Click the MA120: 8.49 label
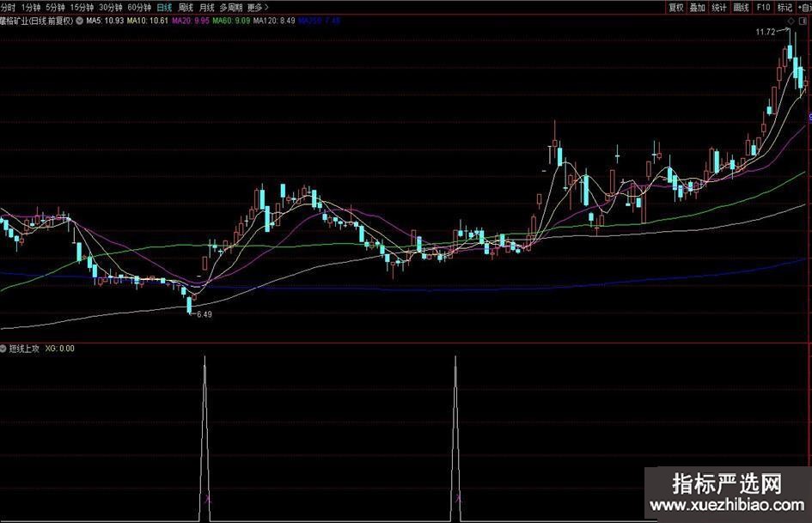 click(x=274, y=21)
